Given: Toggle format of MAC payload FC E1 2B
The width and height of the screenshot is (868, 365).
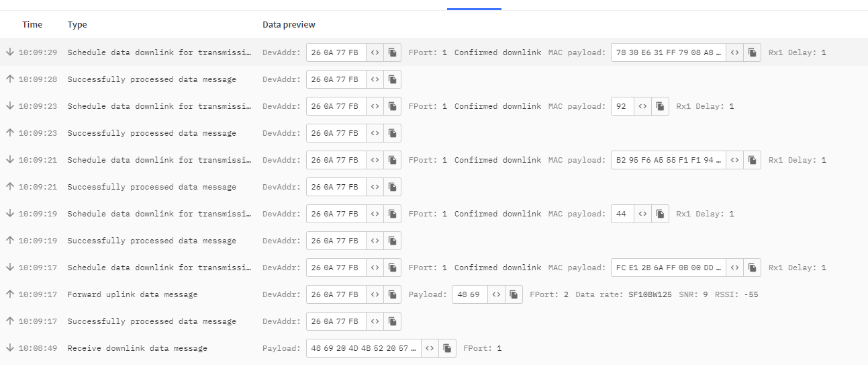Looking at the screenshot, I should [735, 268].
